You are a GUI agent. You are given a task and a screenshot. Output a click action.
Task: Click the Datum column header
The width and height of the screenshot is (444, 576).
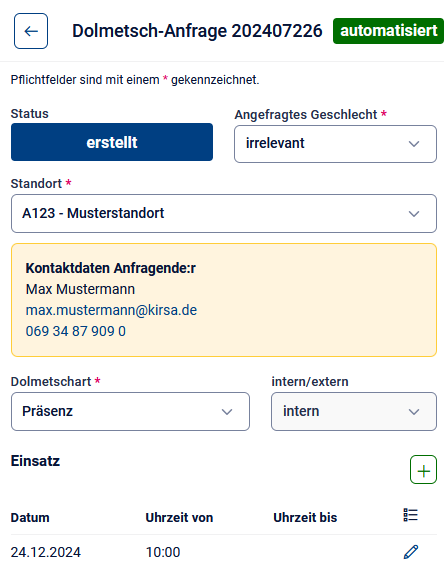coord(30,518)
